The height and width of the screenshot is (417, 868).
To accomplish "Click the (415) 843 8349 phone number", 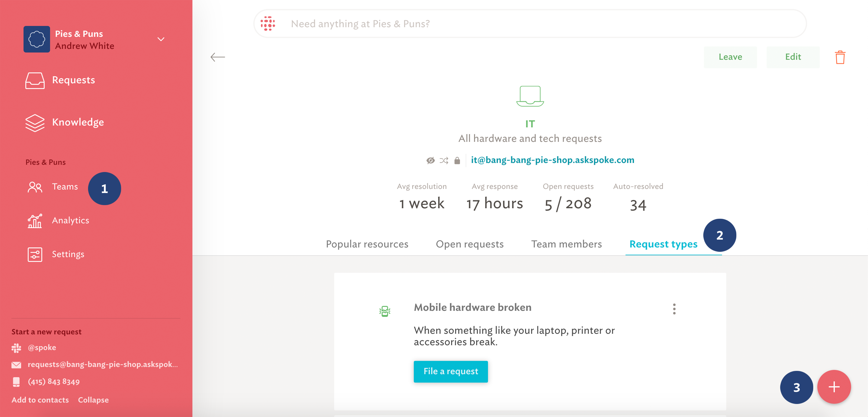I will (54, 382).
